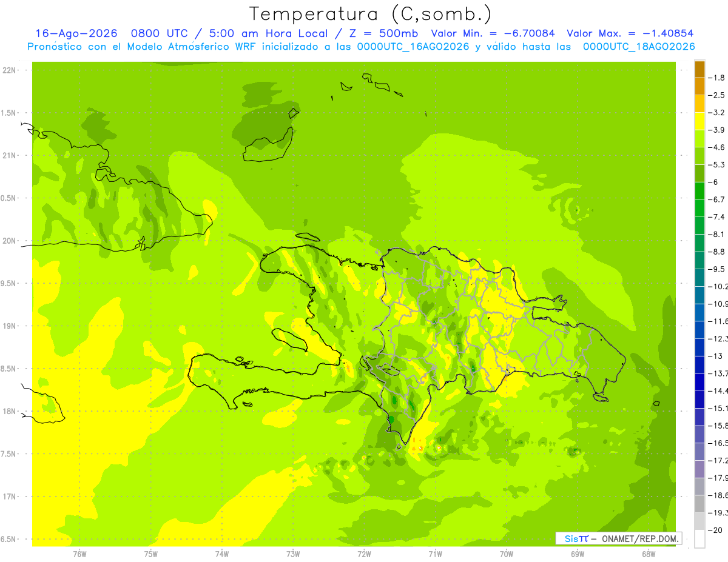Click the dark orange swatch above -1.8
This screenshot has width=728, height=562.
pyautogui.click(x=699, y=69)
